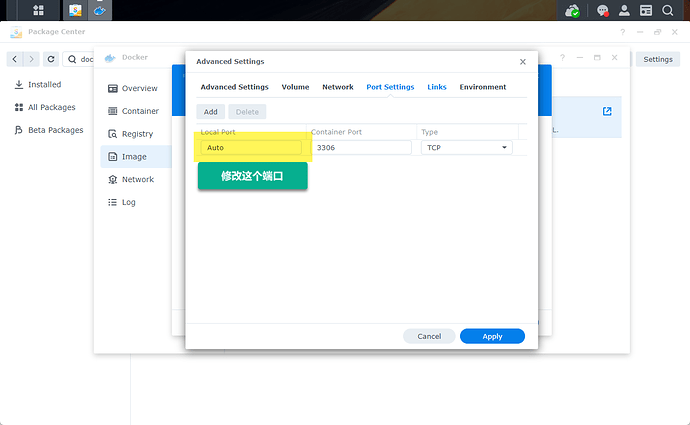Add a new port mapping
This screenshot has width=690, height=425.
tap(210, 112)
